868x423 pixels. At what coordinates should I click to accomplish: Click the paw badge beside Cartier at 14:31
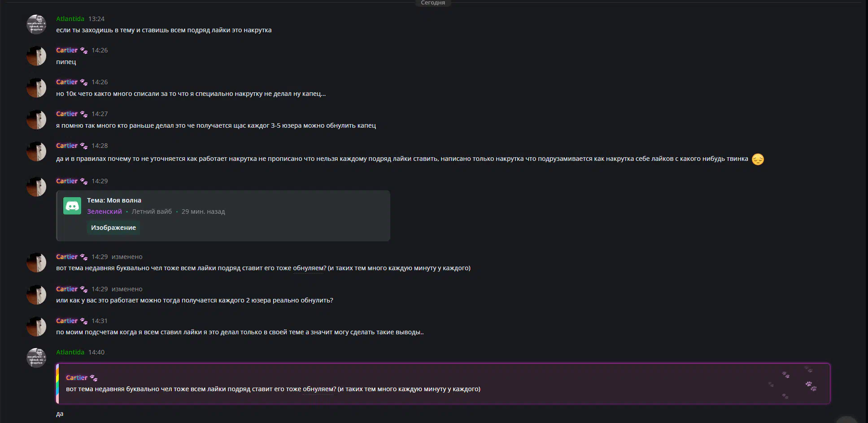(84, 321)
